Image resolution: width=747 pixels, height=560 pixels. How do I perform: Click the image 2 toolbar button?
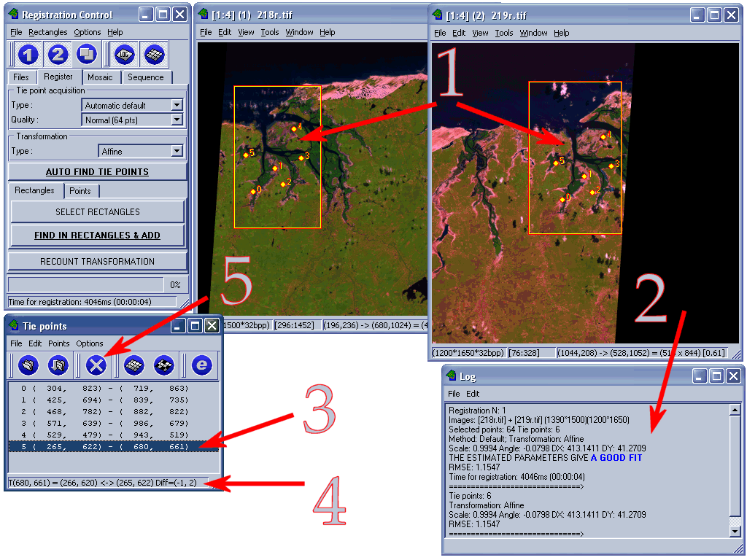pos(58,55)
